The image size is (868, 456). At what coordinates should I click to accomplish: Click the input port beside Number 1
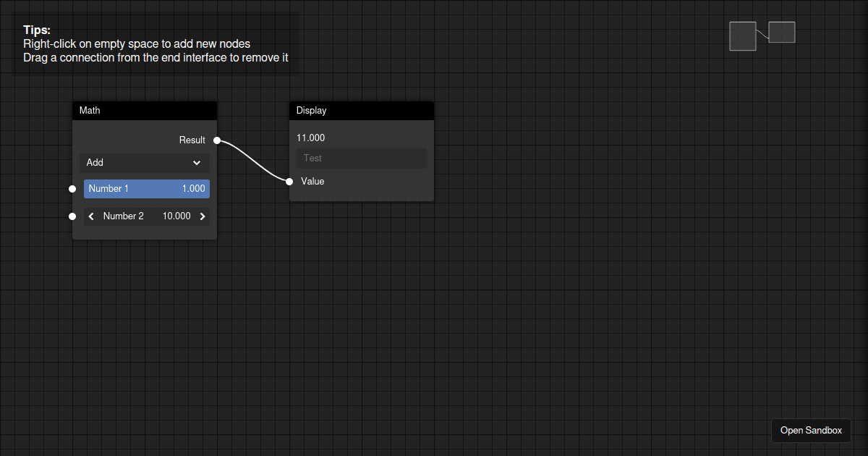(72, 188)
